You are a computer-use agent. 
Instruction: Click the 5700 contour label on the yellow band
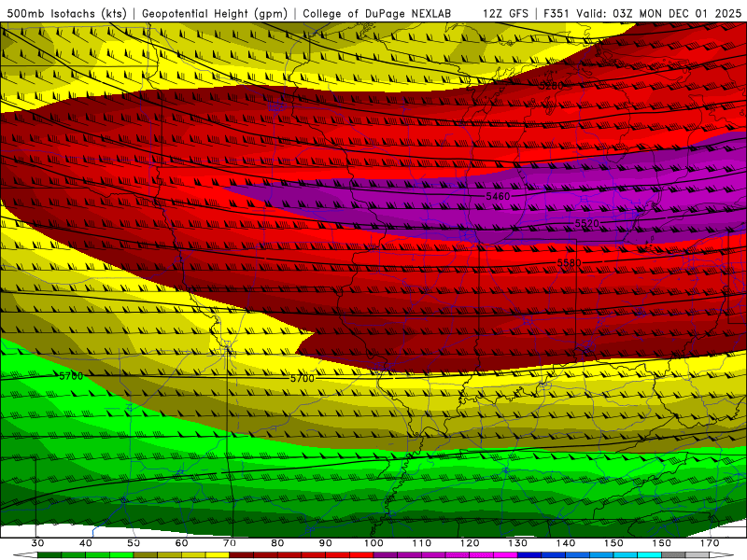[x=303, y=379]
